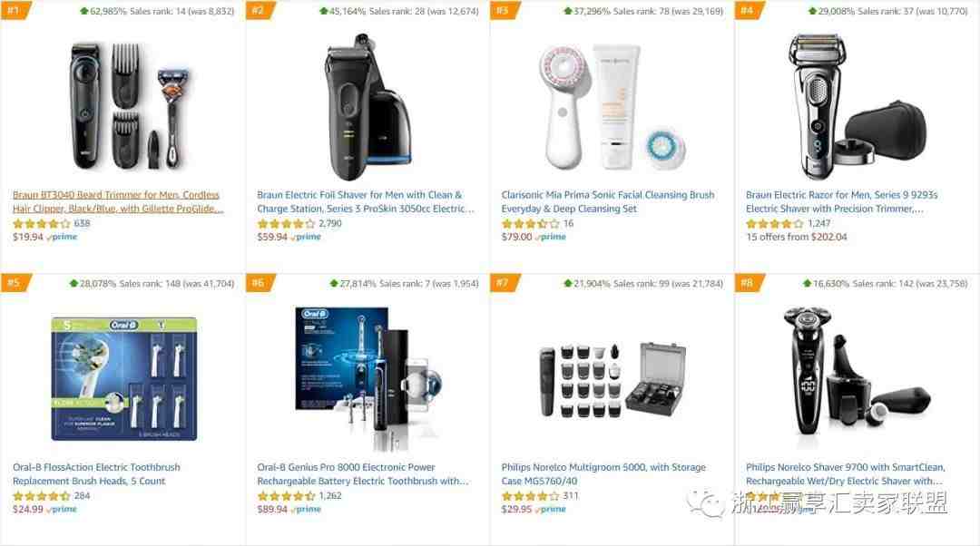This screenshot has height=546, width=980.
Task: Open the Philips Norelco Multigroom 5000 link
Action: point(603,474)
